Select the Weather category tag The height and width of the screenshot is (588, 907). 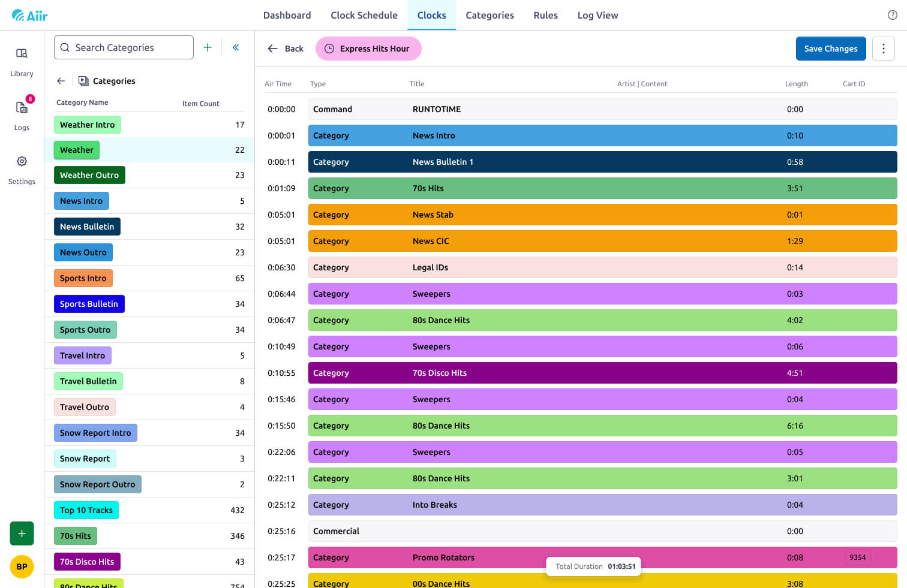point(77,150)
